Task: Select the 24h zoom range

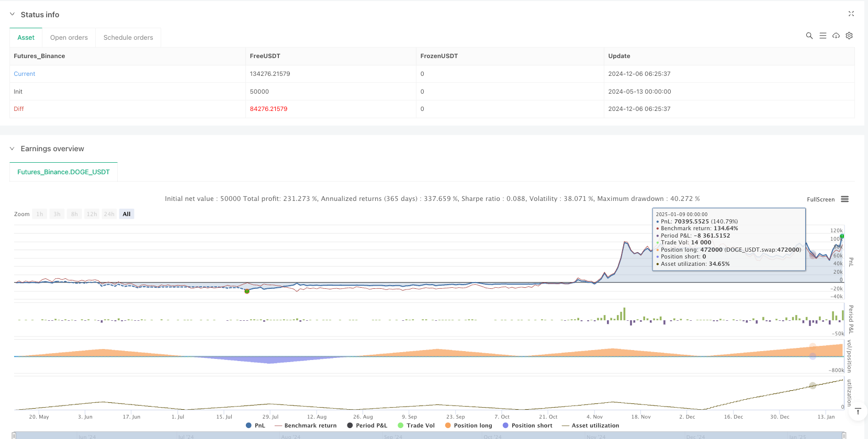Action: pos(109,214)
